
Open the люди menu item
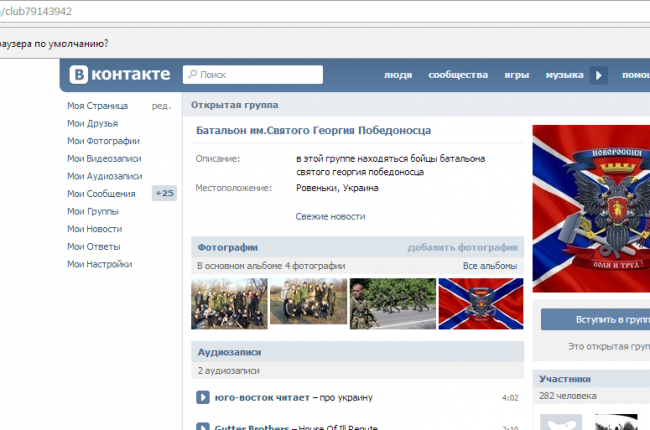(398, 75)
